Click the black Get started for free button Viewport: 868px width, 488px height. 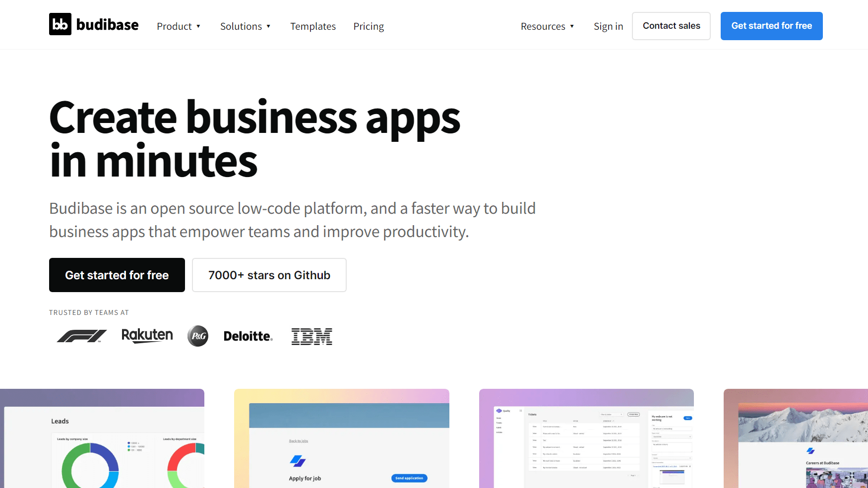[x=117, y=275]
